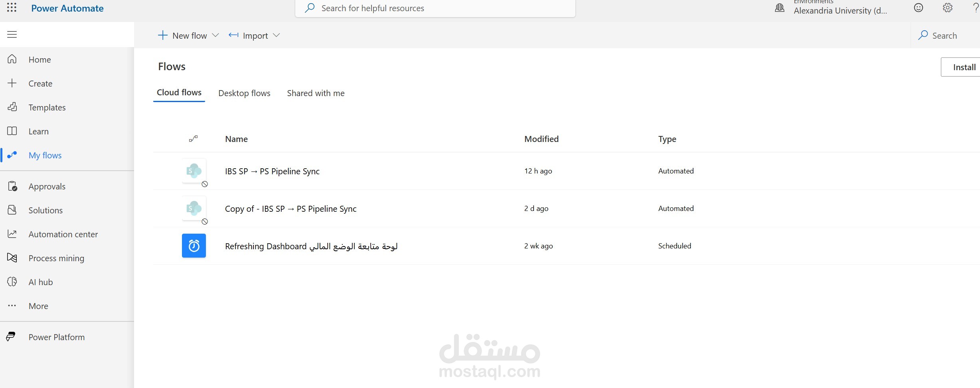Screen dimensions: 980x388
Task: Open the settings gear icon
Action: [948, 8]
